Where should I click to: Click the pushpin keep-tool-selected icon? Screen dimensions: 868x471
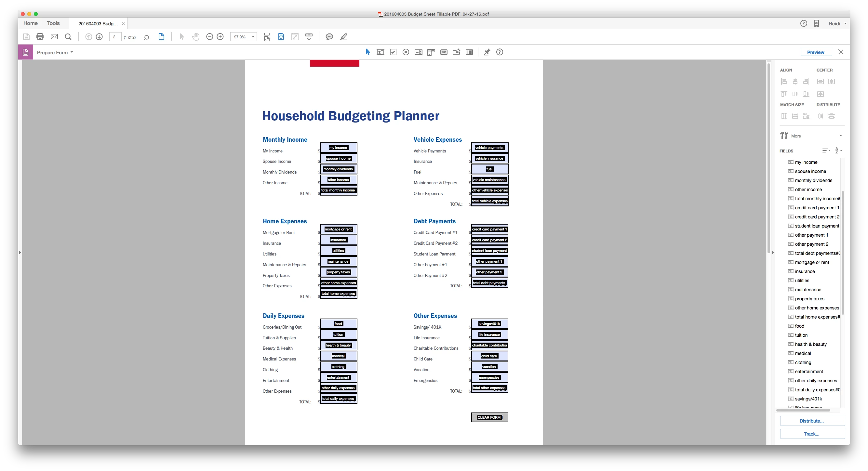pos(487,52)
